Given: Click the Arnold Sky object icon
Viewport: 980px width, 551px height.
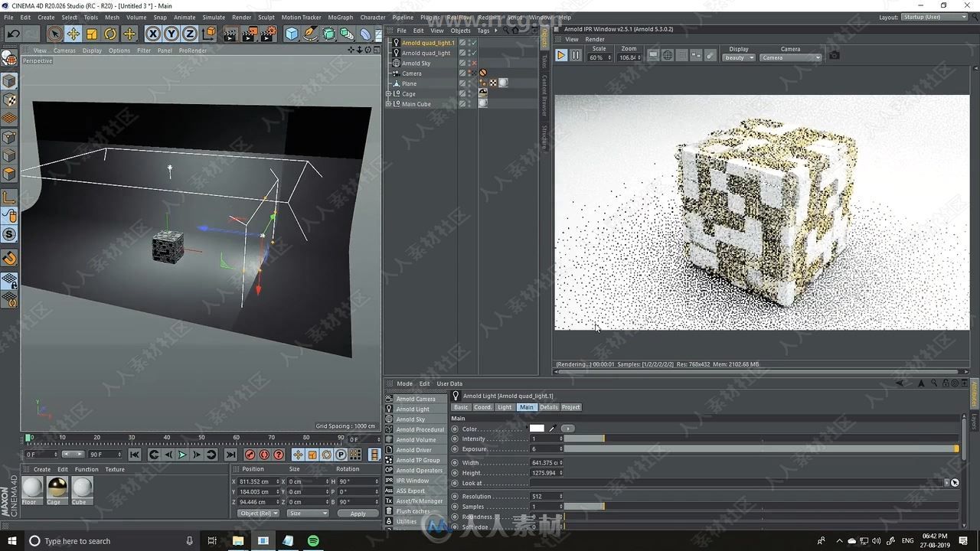Looking at the screenshot, I should click(x=397, y=63).
